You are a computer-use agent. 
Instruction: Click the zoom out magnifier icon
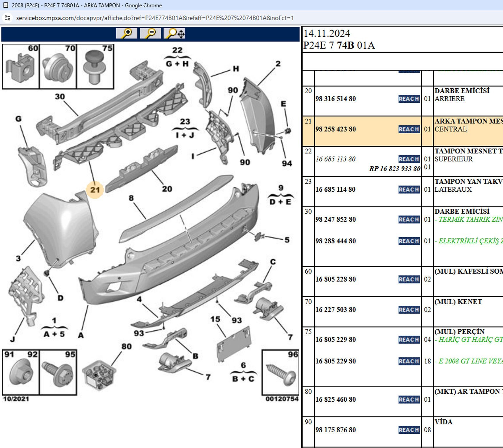point(150,33)
